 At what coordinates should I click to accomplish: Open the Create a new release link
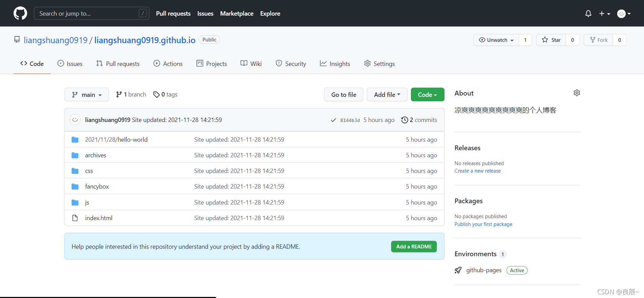pyautogui.click(x=477, y=171)
